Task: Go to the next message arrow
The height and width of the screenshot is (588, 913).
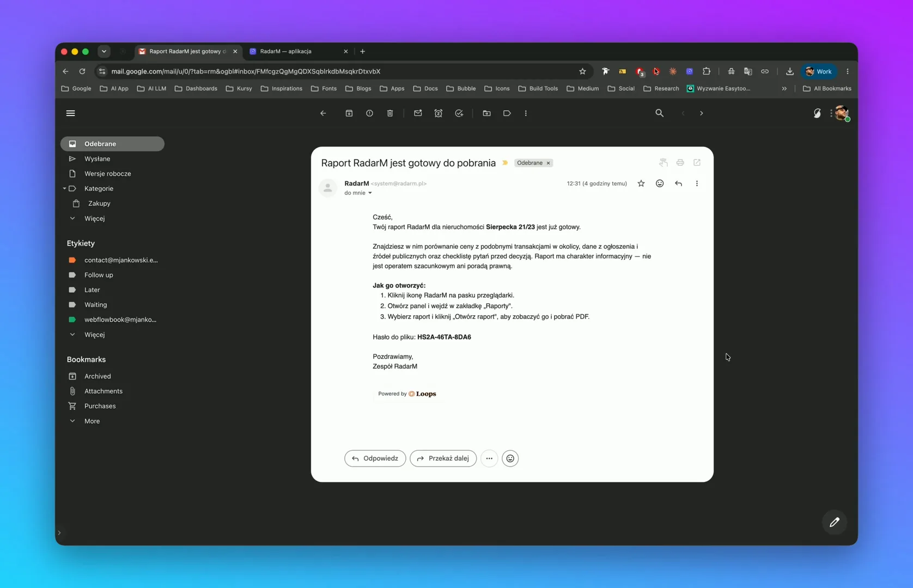Action: coord(702,113)
